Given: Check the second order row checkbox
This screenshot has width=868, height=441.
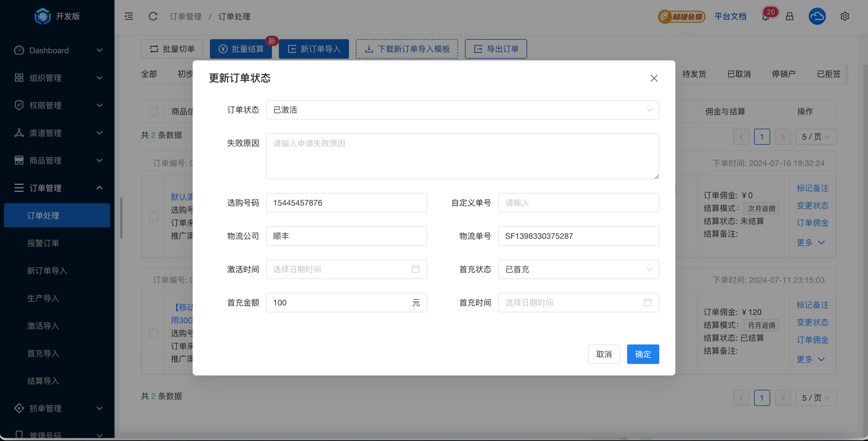Looking at the screenshot, I should pos(153,333).
